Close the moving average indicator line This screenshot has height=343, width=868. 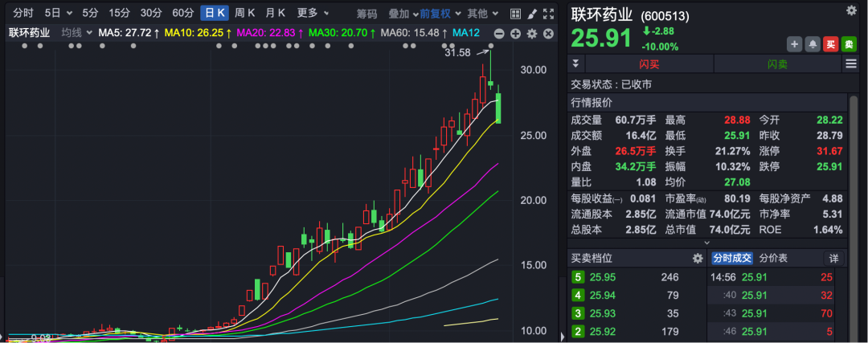click(x=547, y=33)
